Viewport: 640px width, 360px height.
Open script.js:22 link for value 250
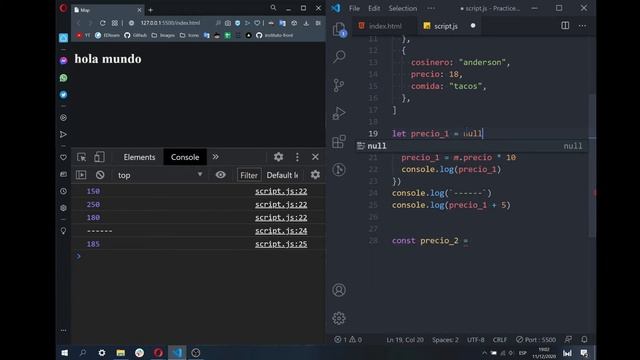[x=281, y=204]
